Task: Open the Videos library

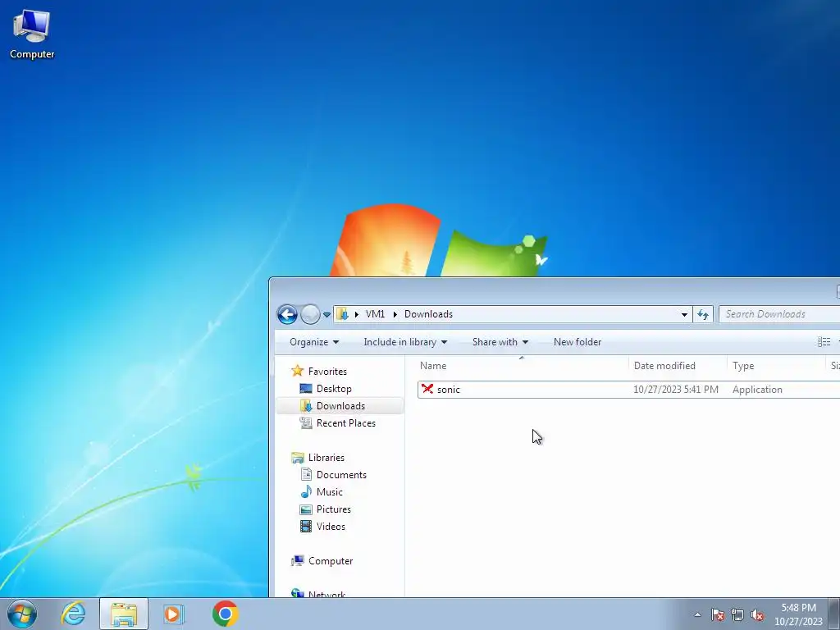Action: tap(331, 526)
